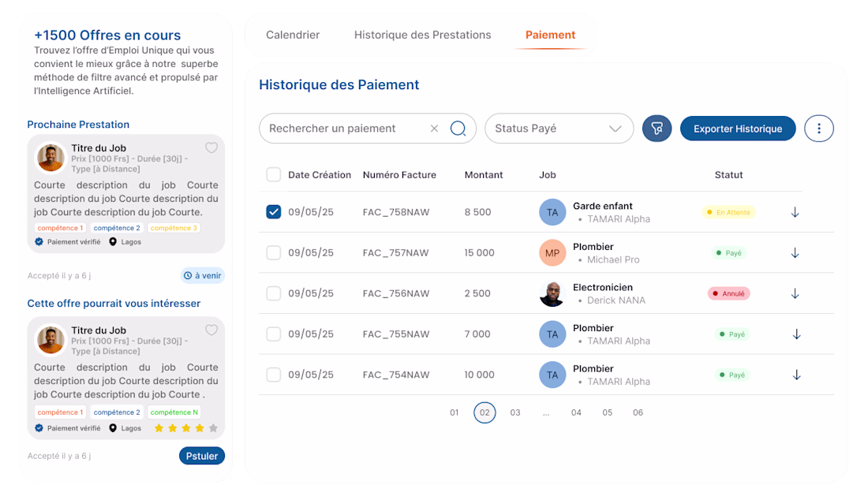Click the verified payment badge in the suggested offer card

tap(39, 428)
